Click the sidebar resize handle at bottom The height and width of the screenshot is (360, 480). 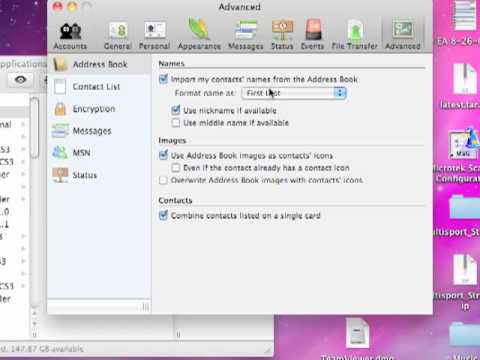tap(146, 307)
